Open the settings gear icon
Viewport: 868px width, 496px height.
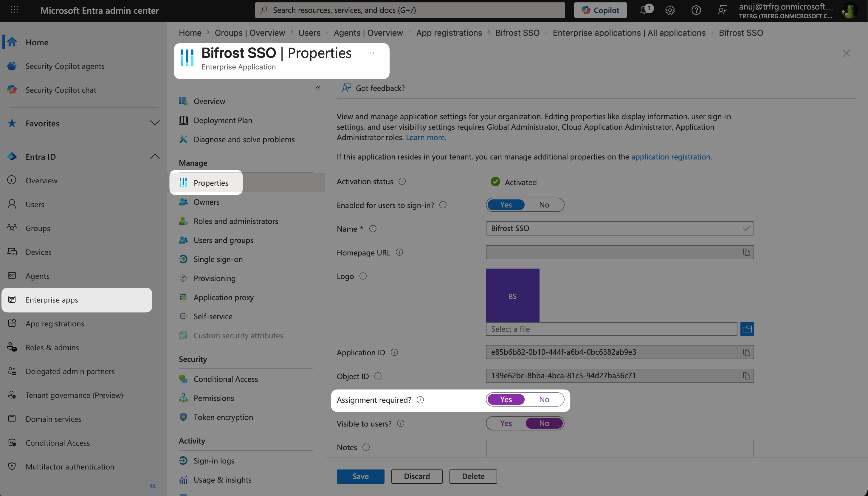[670, 10]
